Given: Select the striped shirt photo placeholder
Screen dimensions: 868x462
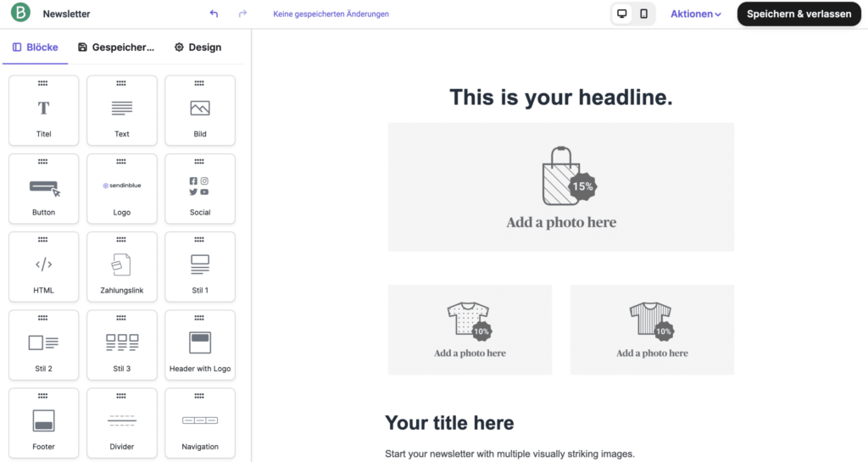Looking at the screenshot, I should pos(652,329).
